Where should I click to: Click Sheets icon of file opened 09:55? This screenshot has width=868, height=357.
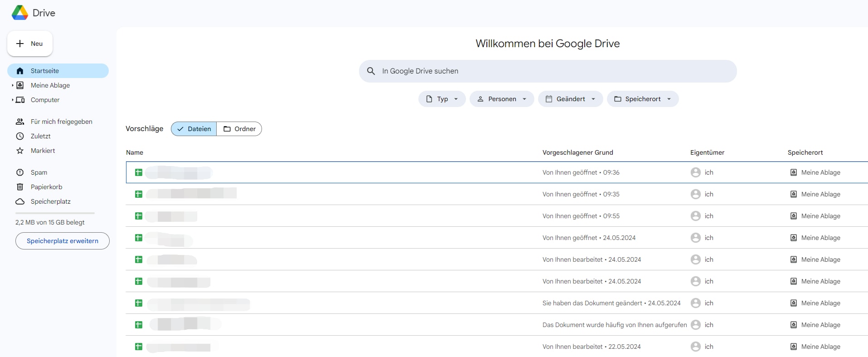(x=139, y=216)
